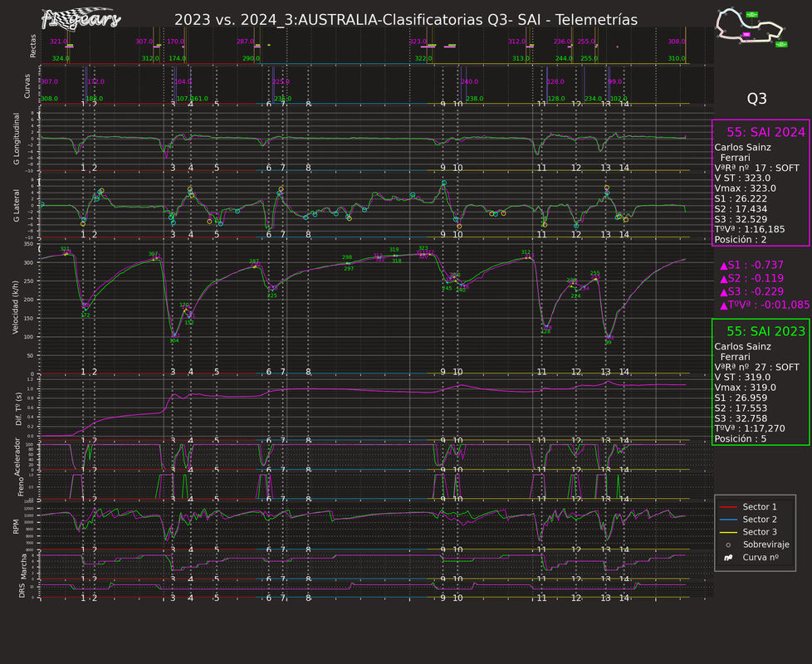Click the 'DRS' axis label

(x=22, y=590)
